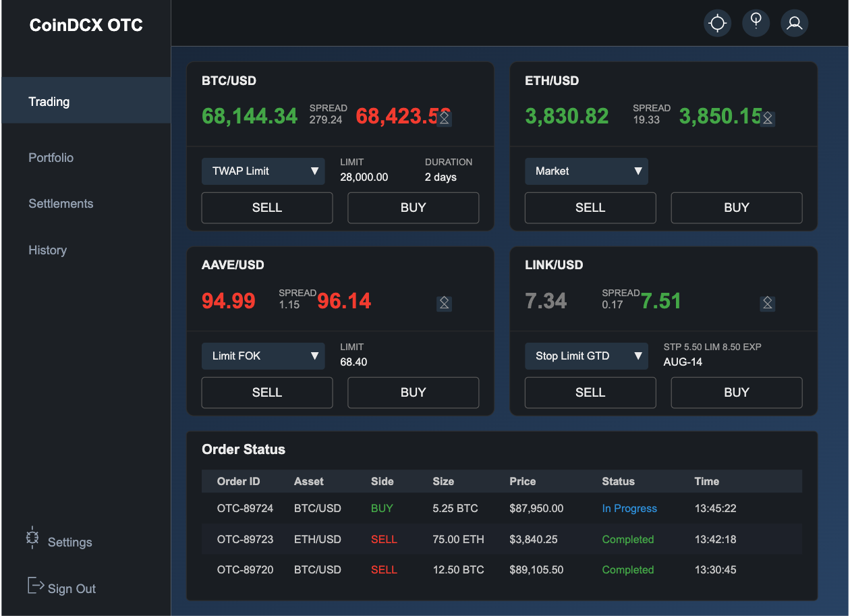This screenshot has height=616, width=850.
Task: Open the Portfolio section
Action: coord(51,158)
